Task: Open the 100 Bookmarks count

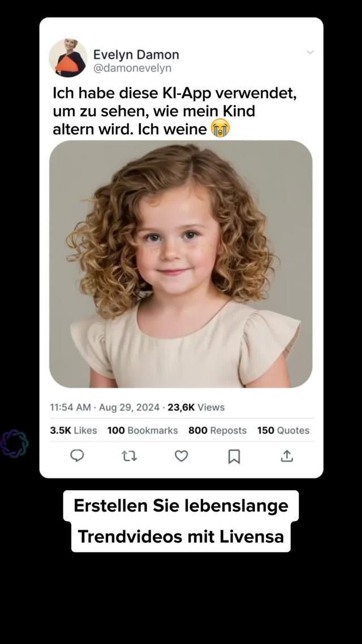Action: 143,431
